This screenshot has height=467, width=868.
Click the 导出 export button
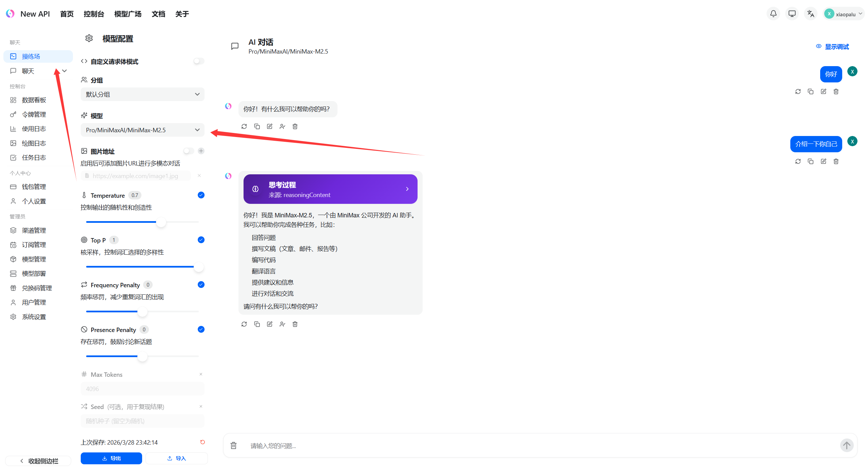coord(111,458)
